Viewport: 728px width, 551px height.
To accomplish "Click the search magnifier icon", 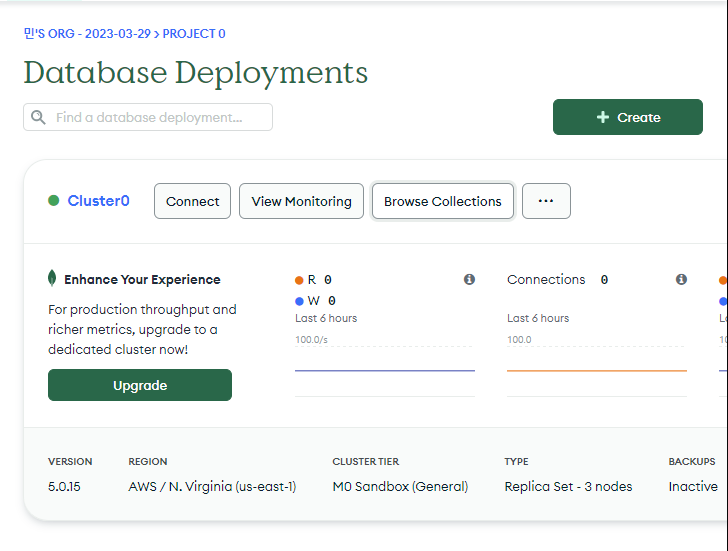I will click(x=39, y=117).
